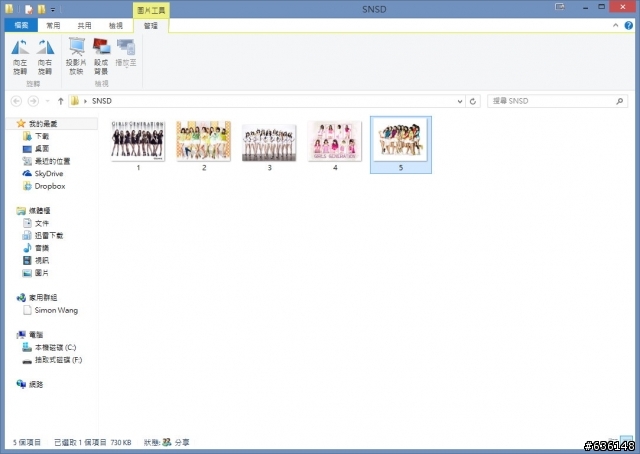
Task: Set as background button
Action: coord(101,56)
